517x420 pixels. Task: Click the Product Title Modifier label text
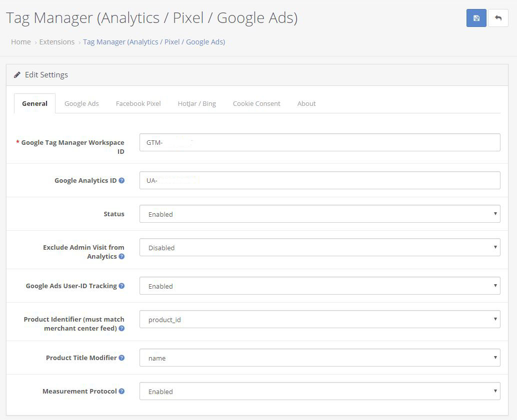coord(81,358)
